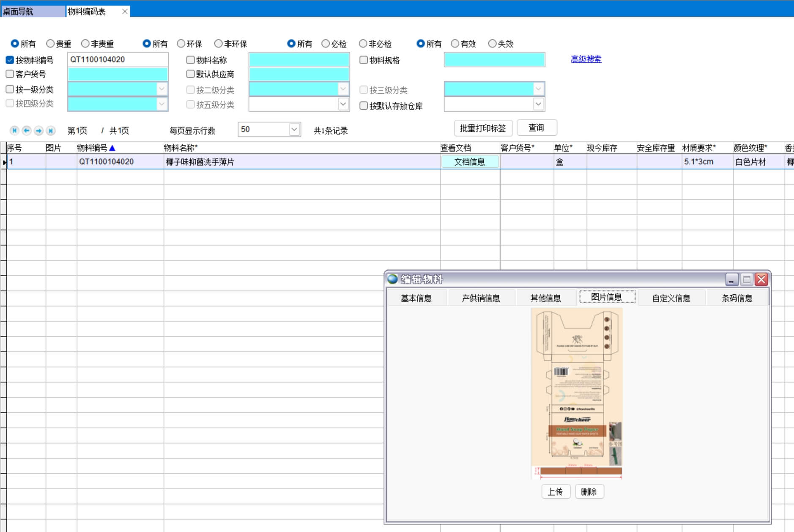
Task: Click the 查询 button
Action: click(x=536, y=128)
